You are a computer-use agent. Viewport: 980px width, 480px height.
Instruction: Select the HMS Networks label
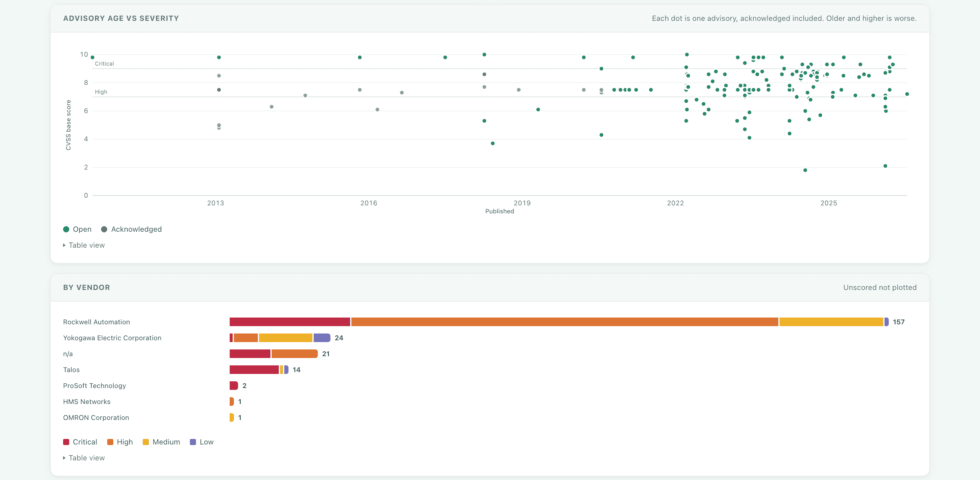click(87, 402)
